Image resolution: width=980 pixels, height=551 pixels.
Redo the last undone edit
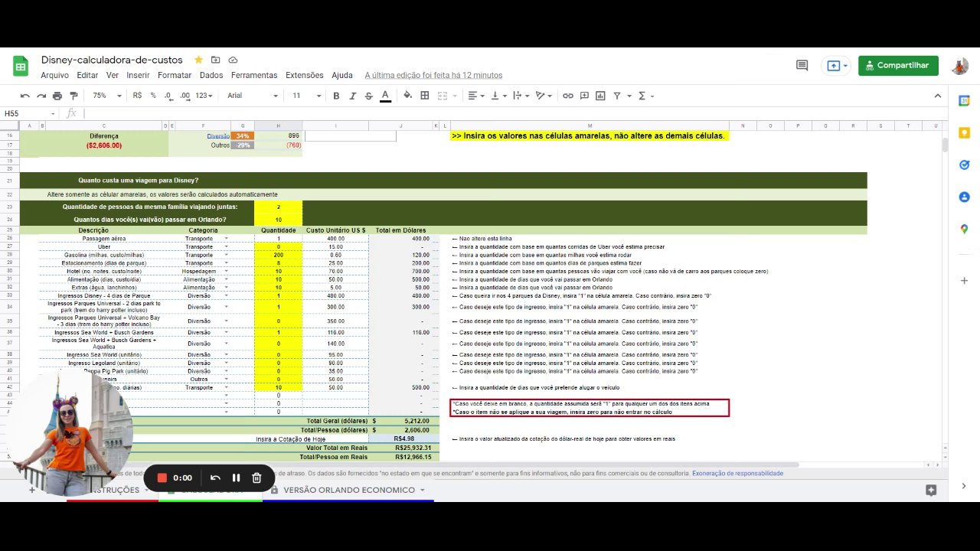pos(41,96)
